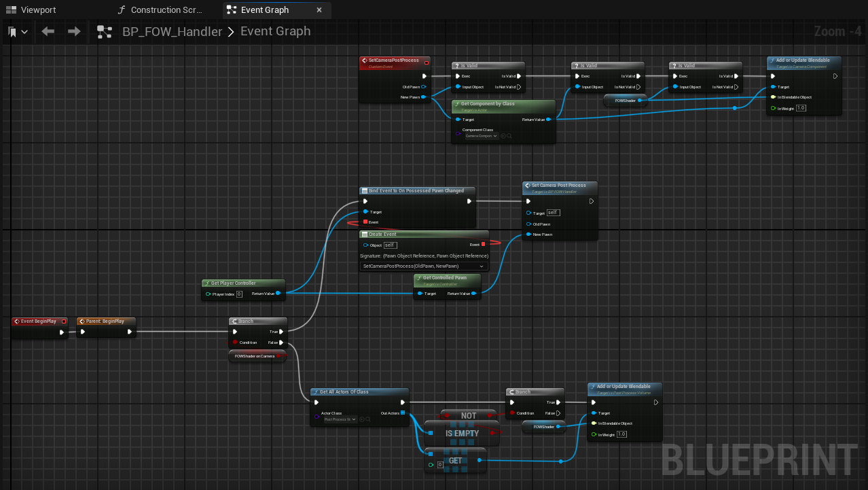This screenshot has width=868, height=490.
Task: Select the Set Camera Post Process function node header
Action: tap(560, 187)
